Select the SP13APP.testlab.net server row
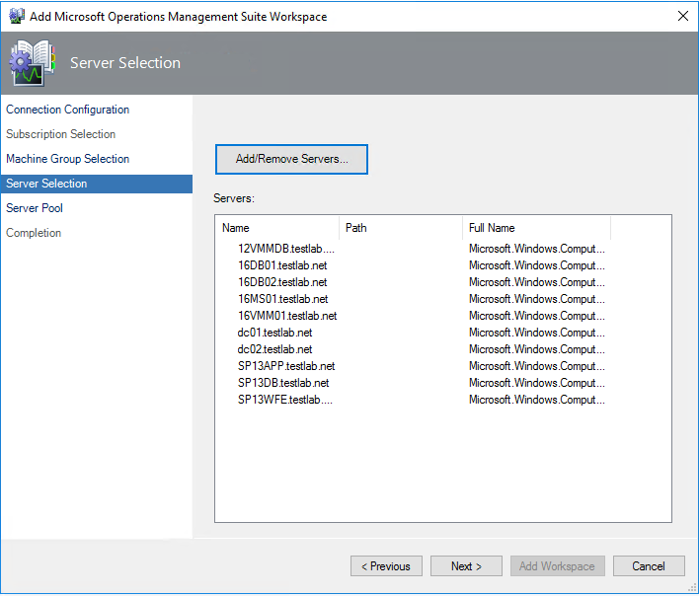 point(285,366)
